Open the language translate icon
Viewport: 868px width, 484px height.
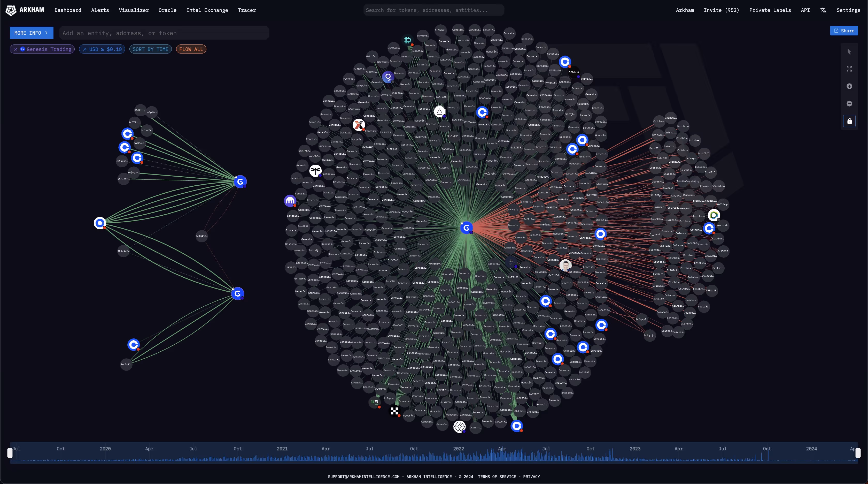pos(823,10)
